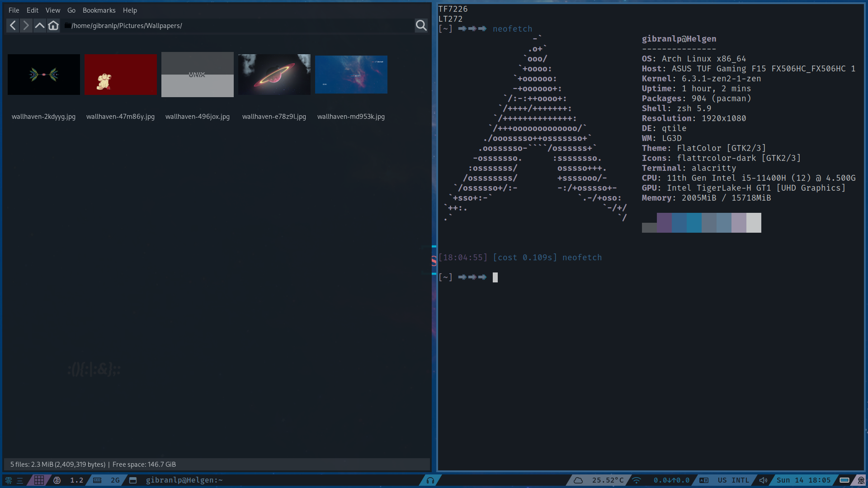
Task: Click the Sun 14 18:05 clock
Action: [x=803, y=480]
